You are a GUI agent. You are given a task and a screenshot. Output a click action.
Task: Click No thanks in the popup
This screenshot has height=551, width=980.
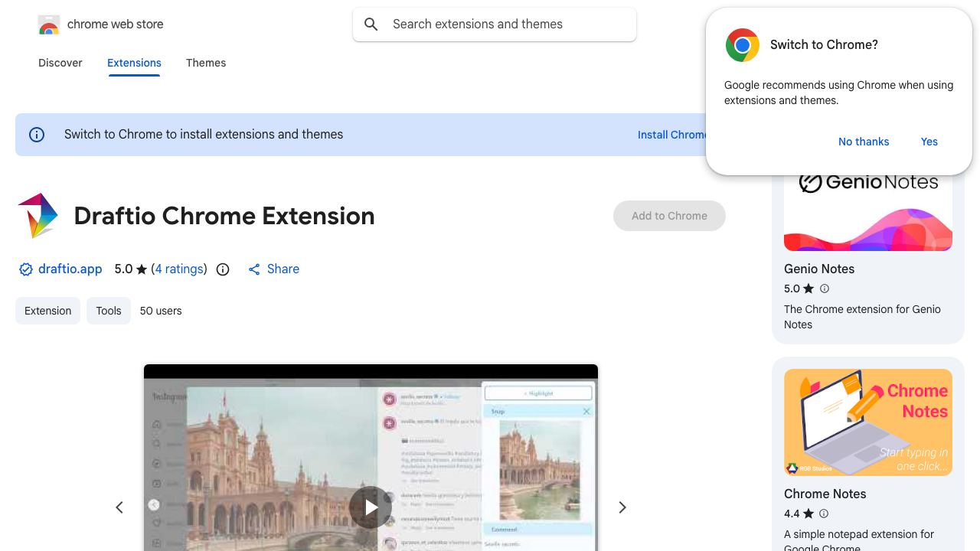[864, 142]
